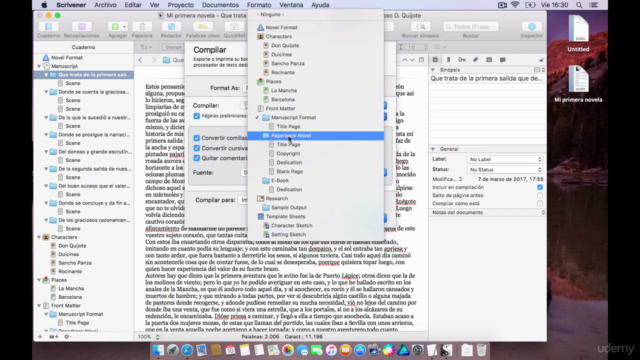This screenshot has width=640, height=360.
Task: Open iTunes from the Dock
Action: [331, 350]
